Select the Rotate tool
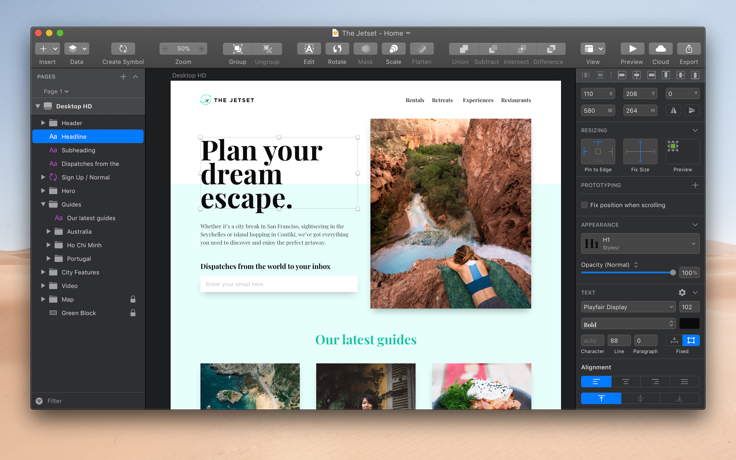Screen dimensions: 736x460 337,49
